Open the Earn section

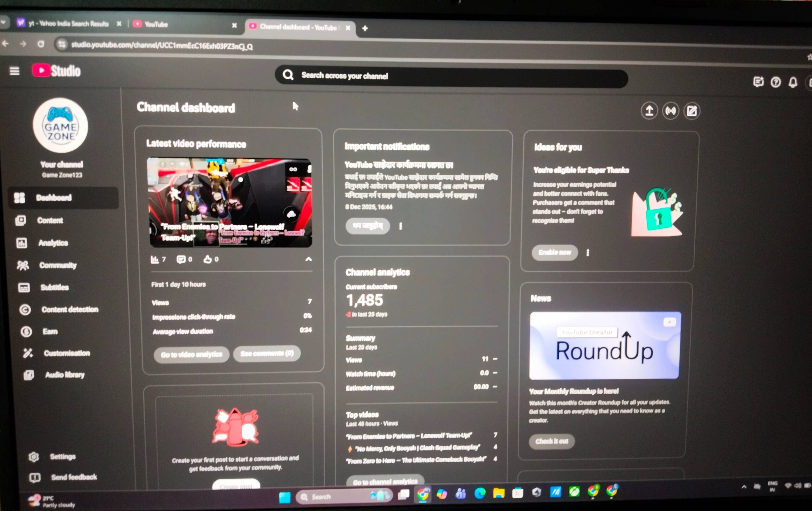(x=50, y=331)
